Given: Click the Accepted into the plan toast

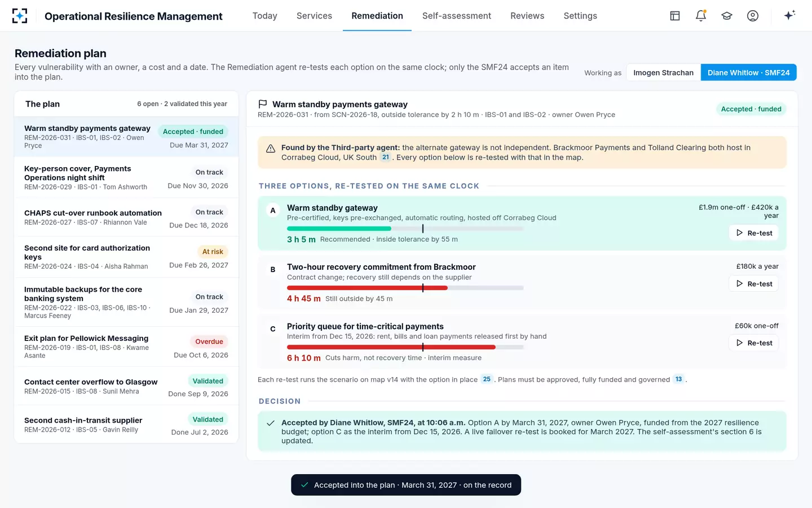Looking at the screenshot, I should [x=406, y=485].
